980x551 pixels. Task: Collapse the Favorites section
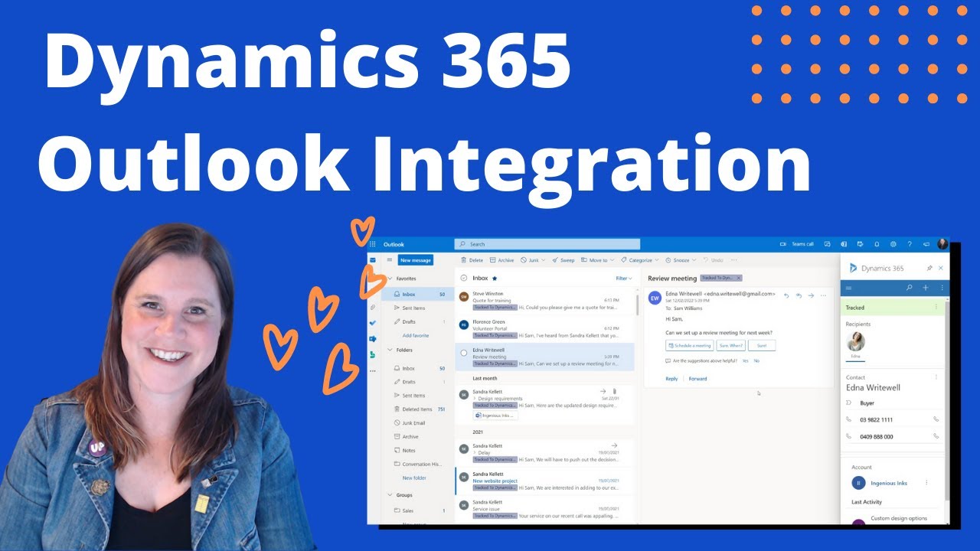point(390,279)
